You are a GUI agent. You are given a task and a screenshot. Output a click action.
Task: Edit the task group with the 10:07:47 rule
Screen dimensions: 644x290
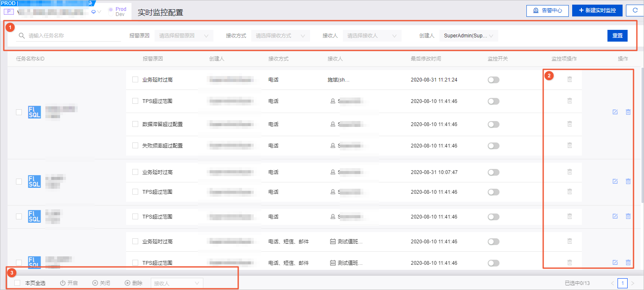click(x=615, y=182)
